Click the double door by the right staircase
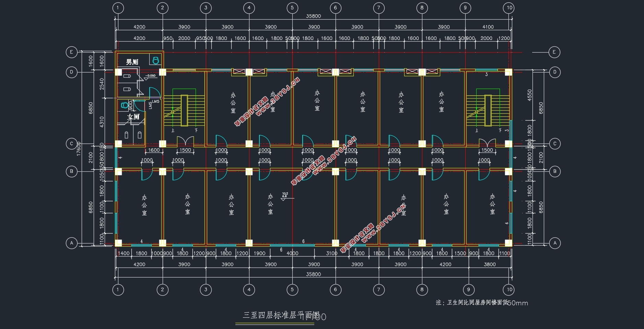The image size is (644, 329). (x=487, y=143)
